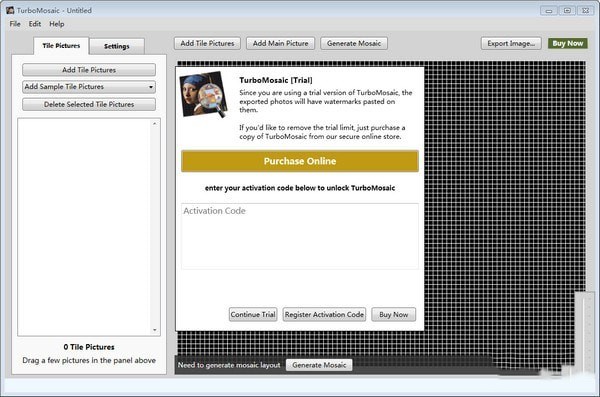
Task: Open Export Image from the toolbar
Action: (x=511, y=43)
